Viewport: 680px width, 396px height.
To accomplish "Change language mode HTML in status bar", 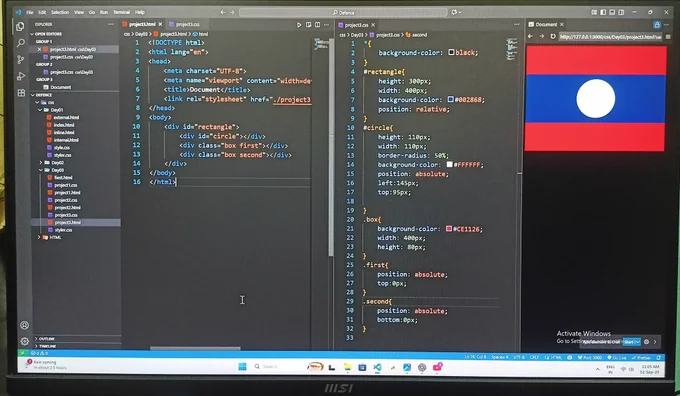I will (556, 358).
